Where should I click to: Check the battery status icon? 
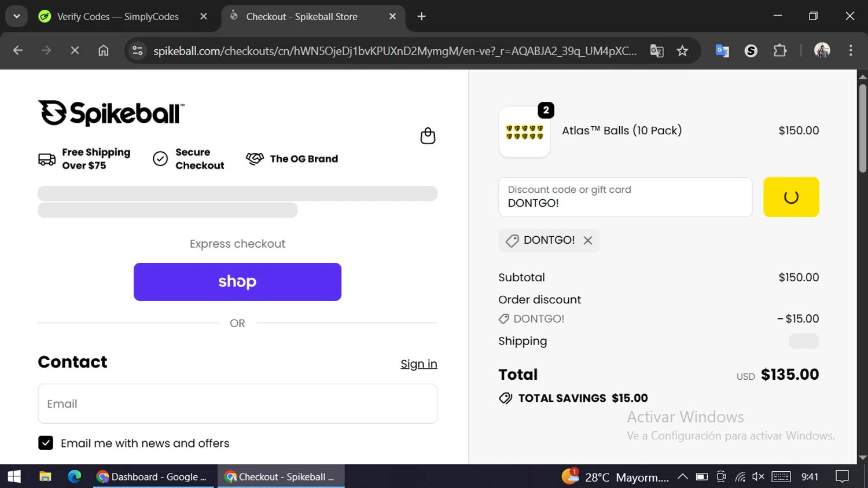point(702,476)
